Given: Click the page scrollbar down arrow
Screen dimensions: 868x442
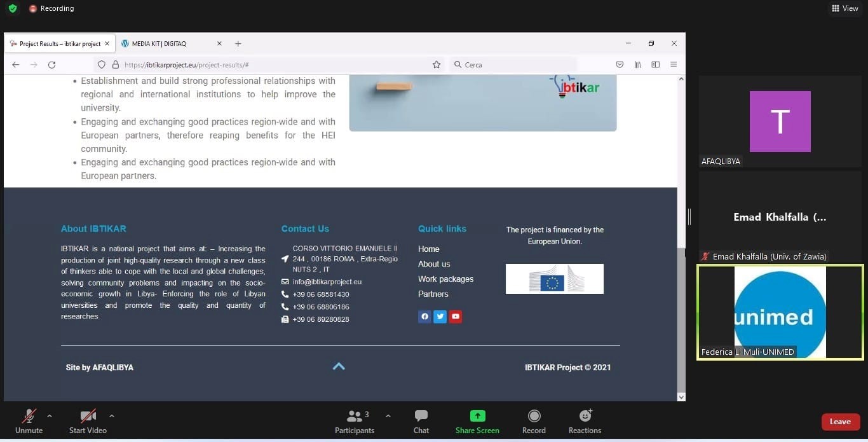Looking at the screenshot, I should (681, 397).
